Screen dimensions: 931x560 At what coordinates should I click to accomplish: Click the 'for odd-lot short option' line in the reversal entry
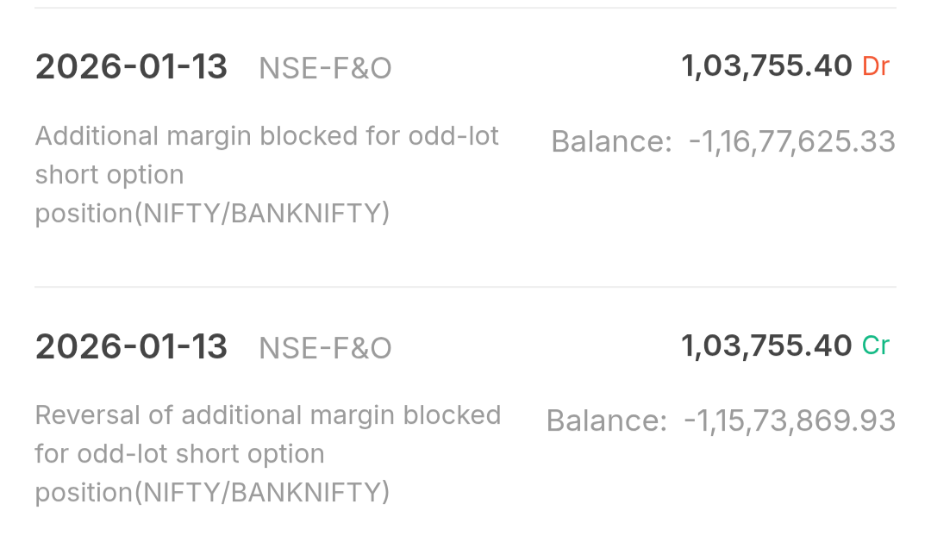point(179,454)
